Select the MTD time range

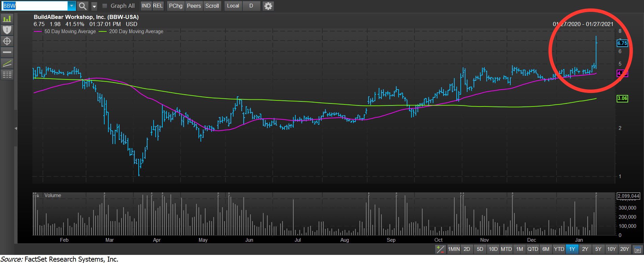click(506, 249)
